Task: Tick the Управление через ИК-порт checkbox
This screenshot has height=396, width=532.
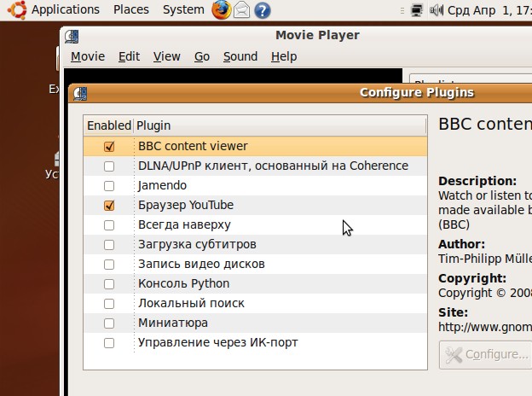Action: (x=109, y=343)
